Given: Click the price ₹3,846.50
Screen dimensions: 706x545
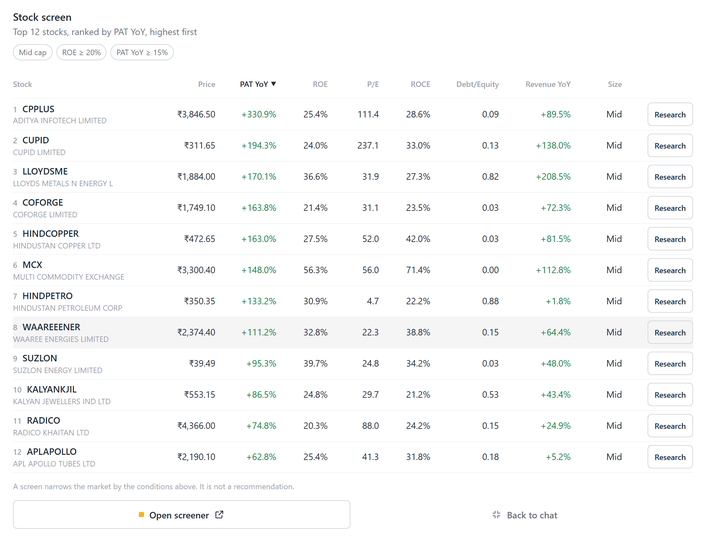Looking at the screenshot, I should point(196,114).
